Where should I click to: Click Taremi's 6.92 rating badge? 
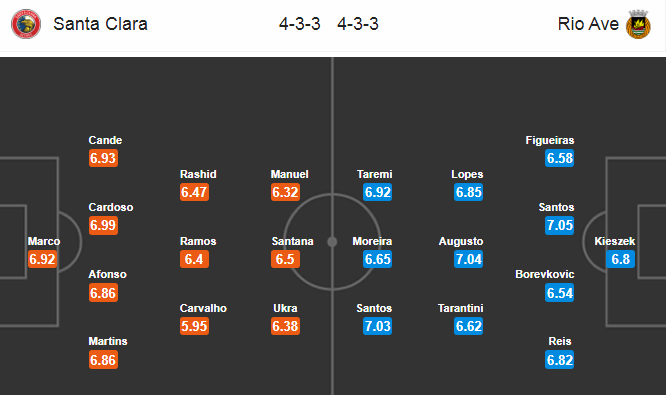point(378,192)
